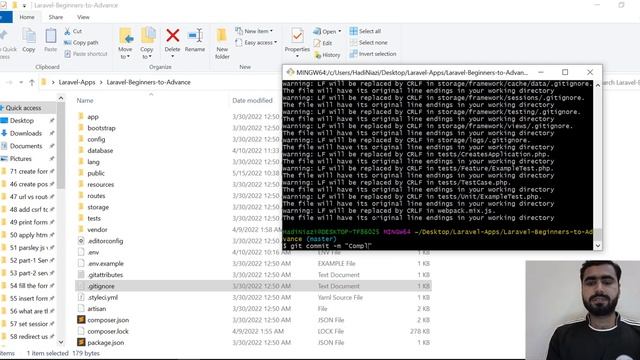
Task: Select the package.json file
Action: pos(105,343)
